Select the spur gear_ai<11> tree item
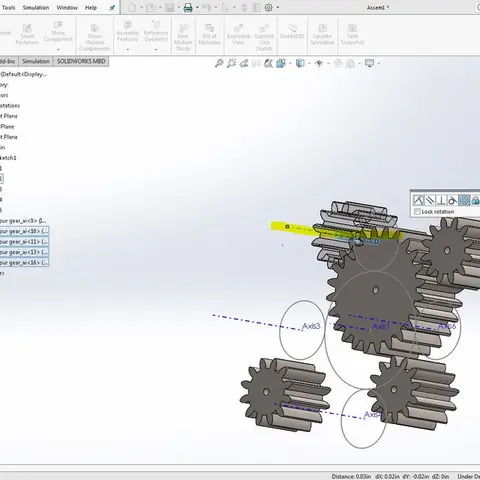Image resolution: width=480 pixels, height=480 pixels. [24, 241]
